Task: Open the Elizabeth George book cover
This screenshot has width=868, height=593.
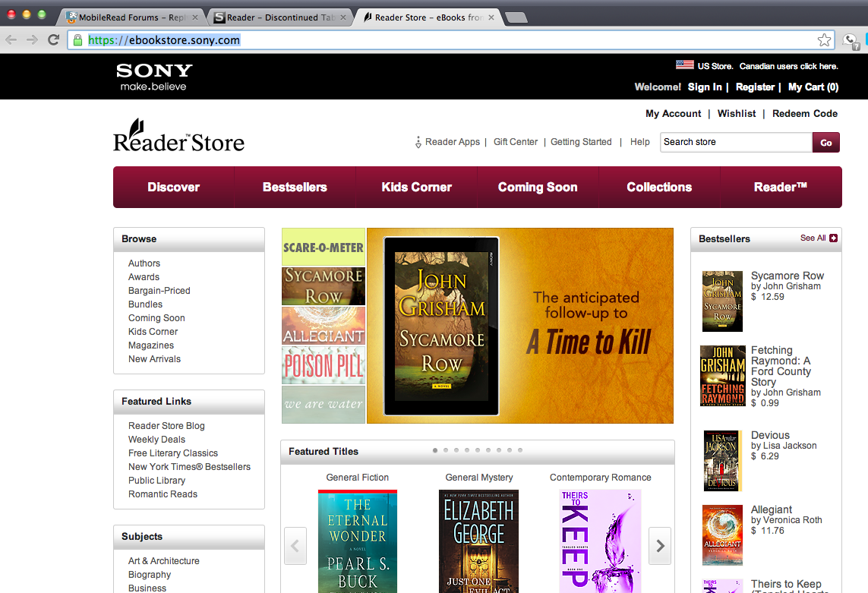Action: (479, 541)
